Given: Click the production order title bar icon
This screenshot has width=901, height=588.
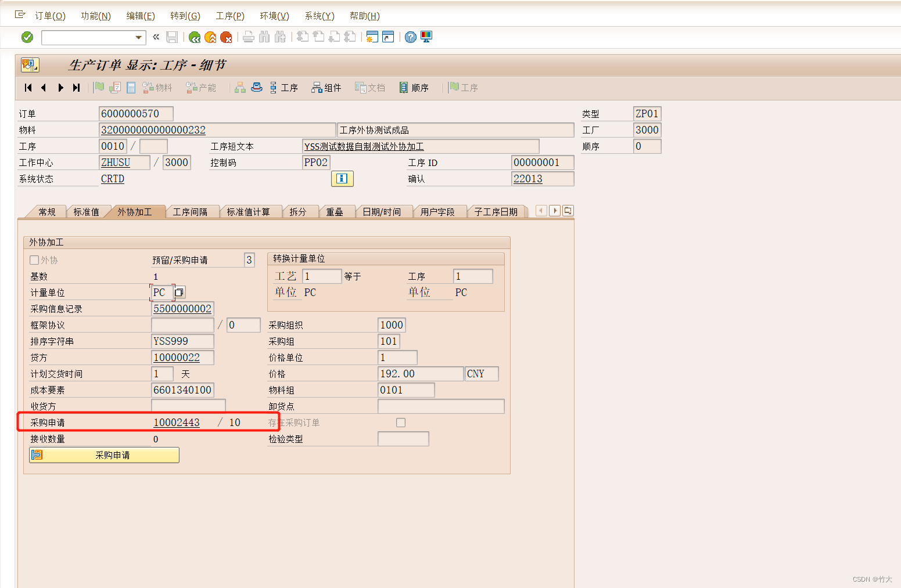Looking at the screenshot, I should point(30,64).
